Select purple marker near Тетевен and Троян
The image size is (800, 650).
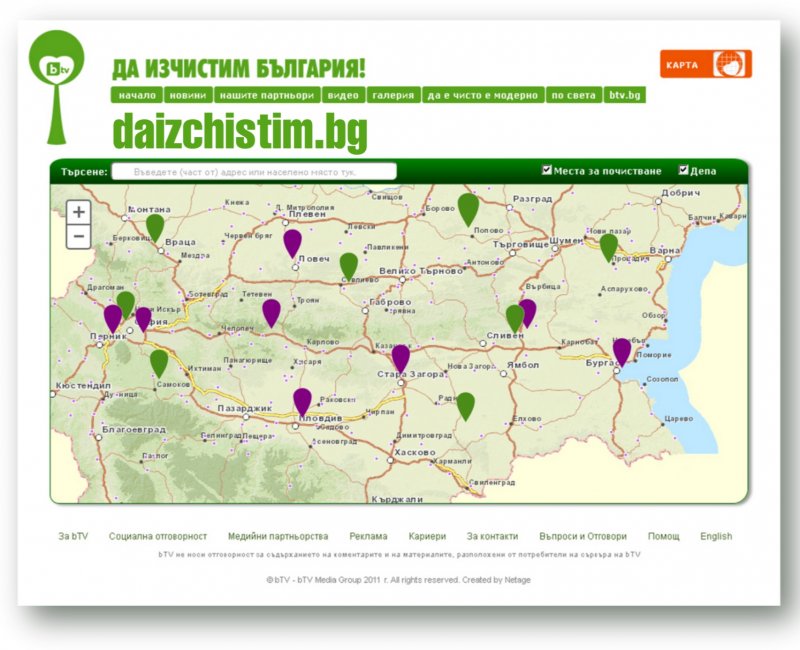[x=271, y=313]
